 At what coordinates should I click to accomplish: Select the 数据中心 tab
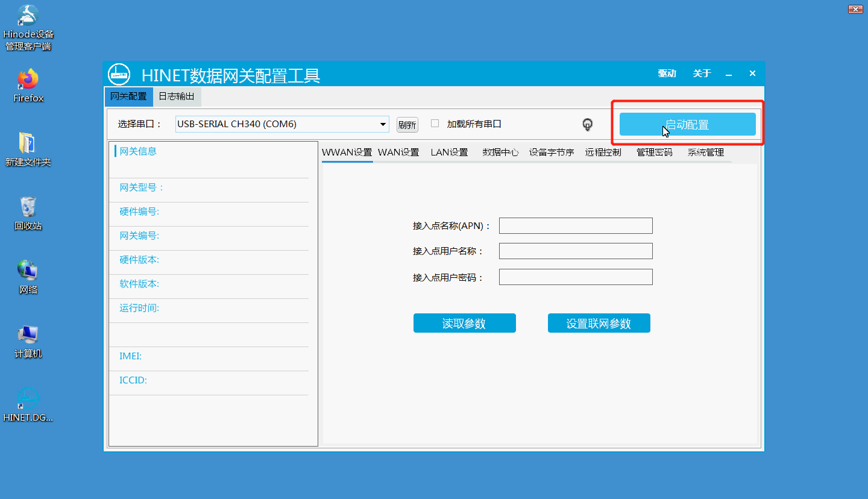point(500,152)
